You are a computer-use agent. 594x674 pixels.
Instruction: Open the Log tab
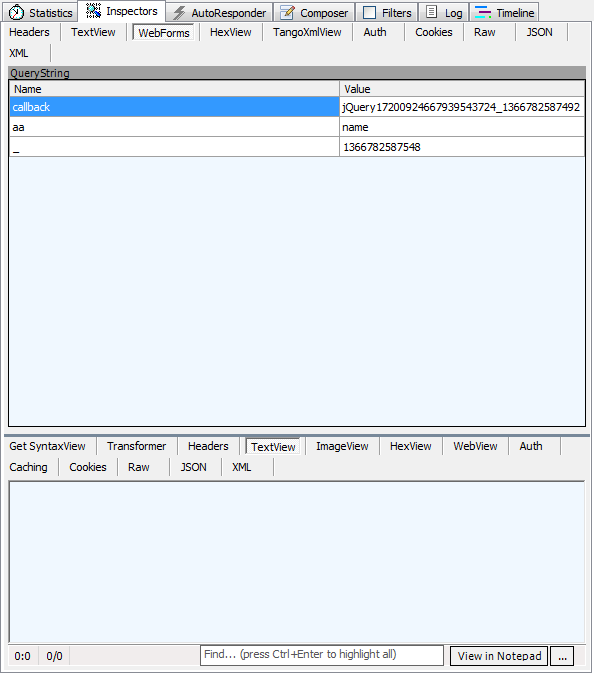click(444, 12)
